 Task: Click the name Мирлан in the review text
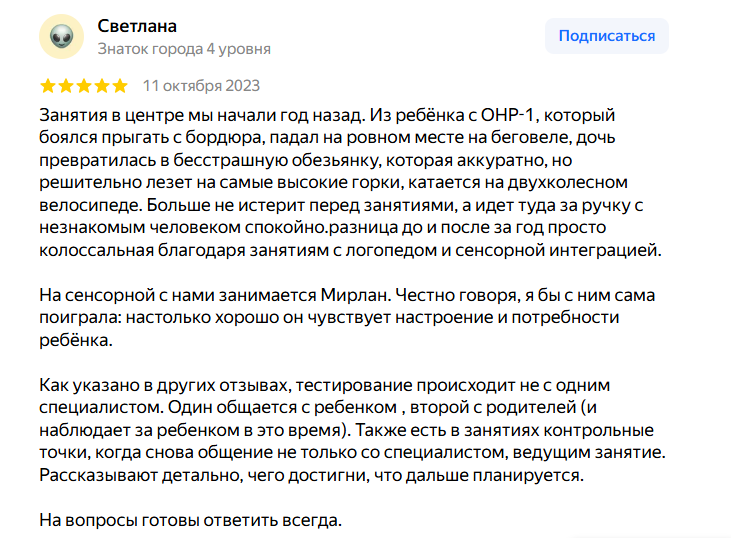point(354,295)
